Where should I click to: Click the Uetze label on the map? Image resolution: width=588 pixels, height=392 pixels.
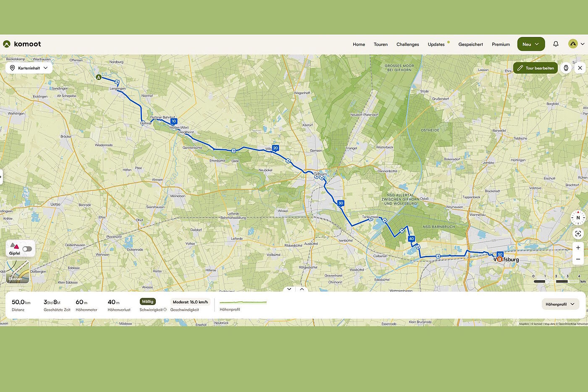pyautogui.click(x=55, y=204)
